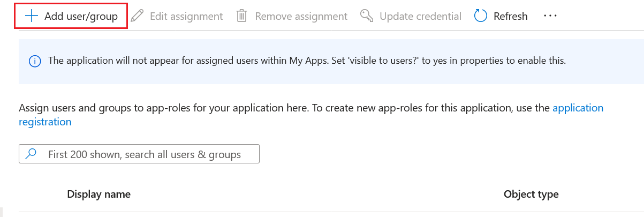This screenshot has height=217, width=644.
Task: Click the pencil icon for Edit assignment
Action: coord(138,16)
